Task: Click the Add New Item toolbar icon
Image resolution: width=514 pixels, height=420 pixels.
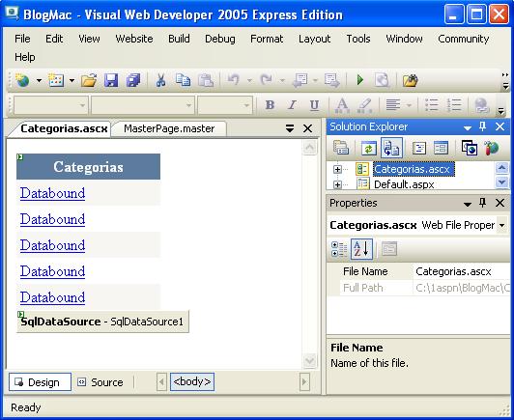Action: (56, 80)
